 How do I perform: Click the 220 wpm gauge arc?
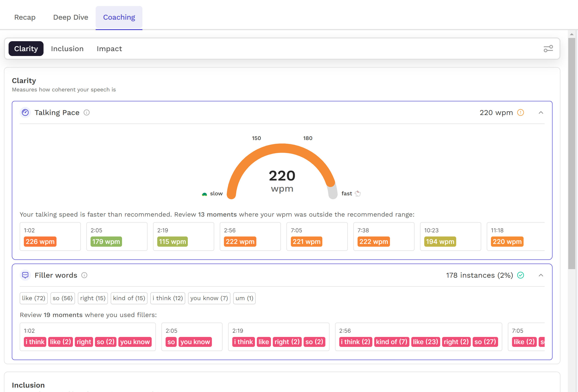pyautogui.click(x=282, y=148)
